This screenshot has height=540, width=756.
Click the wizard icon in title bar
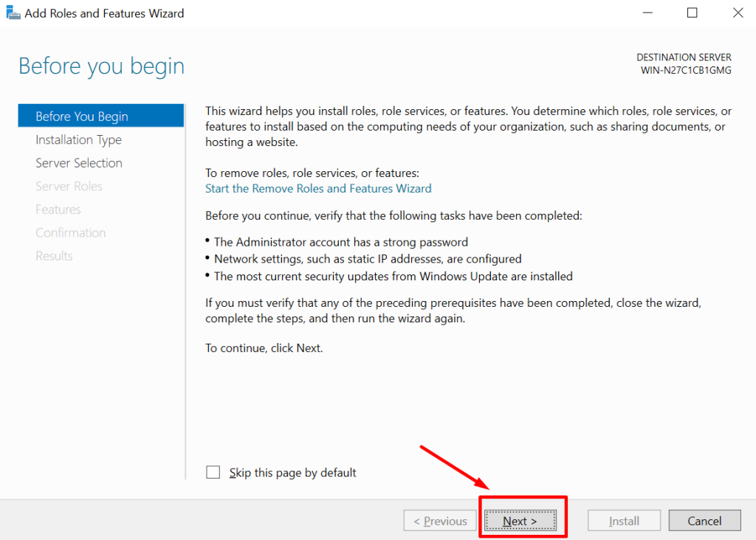[x=13, y=13]
